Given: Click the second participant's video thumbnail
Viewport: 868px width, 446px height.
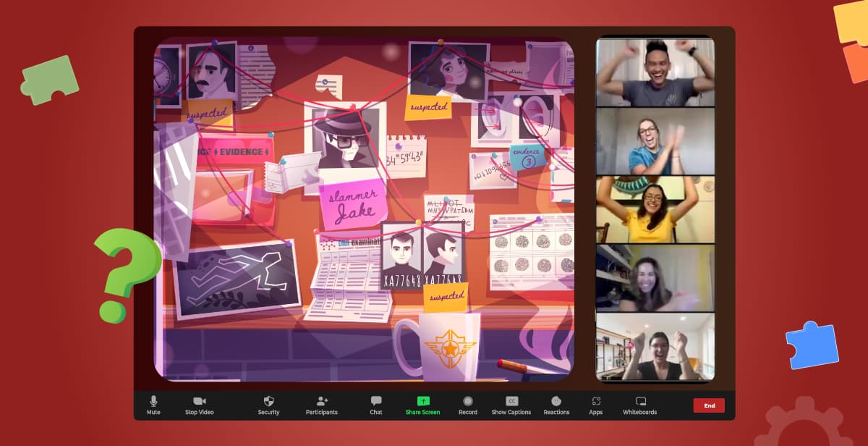Looking at the screenshot, I should pyautogui.click(x=655, y=140).
